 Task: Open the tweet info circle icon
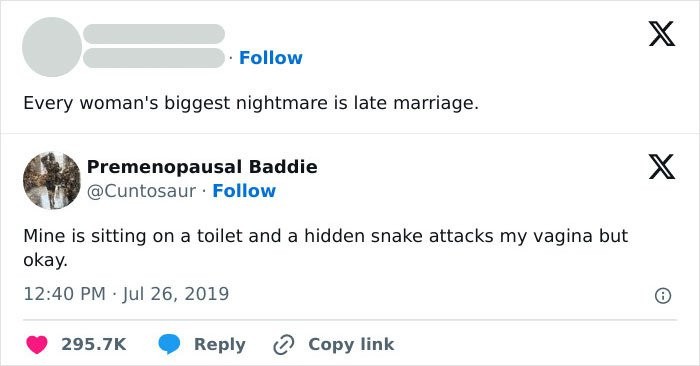pos(662,295)
